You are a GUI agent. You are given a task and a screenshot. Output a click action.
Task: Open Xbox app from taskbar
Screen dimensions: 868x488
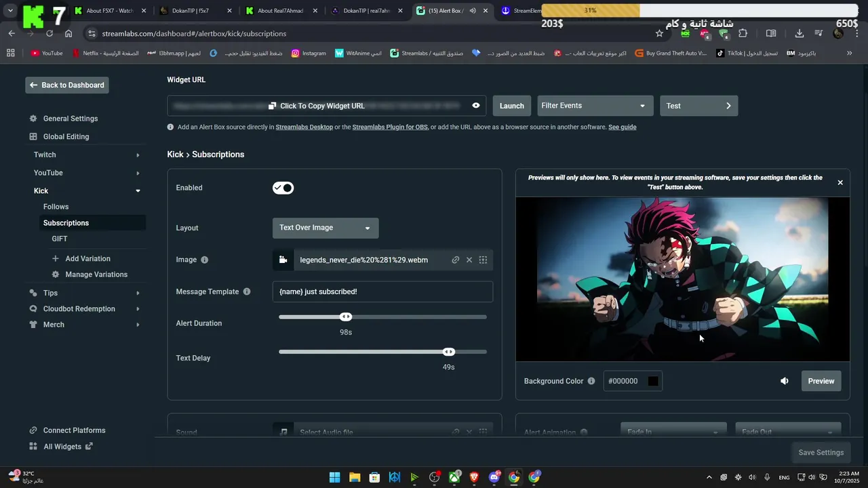tap(454, 477)
